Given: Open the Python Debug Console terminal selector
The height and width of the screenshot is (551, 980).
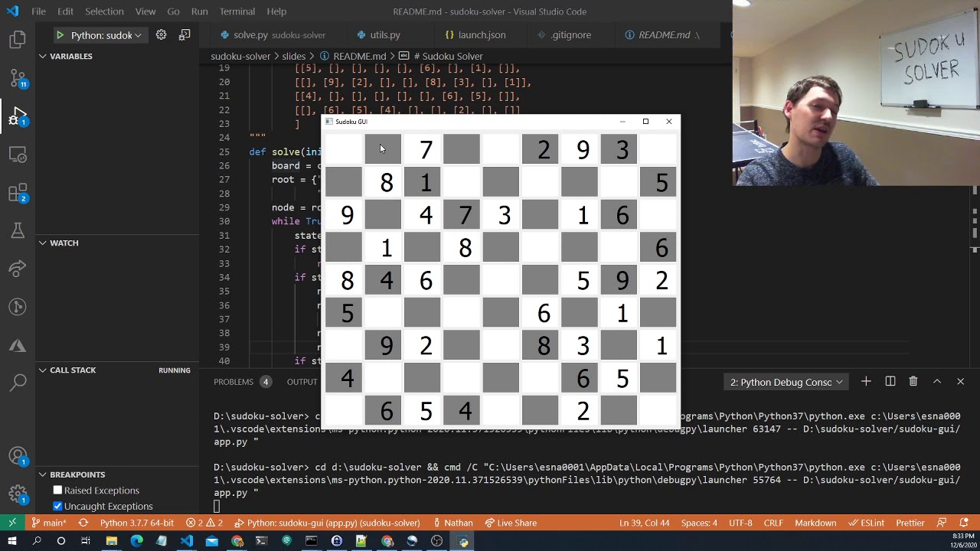Looking at the screenshot, I should coord(786,382).
